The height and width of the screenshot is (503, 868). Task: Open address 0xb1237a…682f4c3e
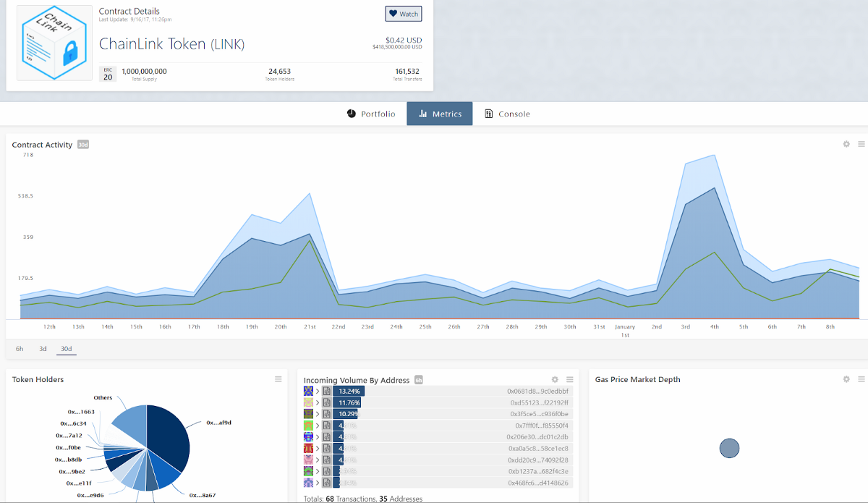pyautogui.click(x=538, y=471)
